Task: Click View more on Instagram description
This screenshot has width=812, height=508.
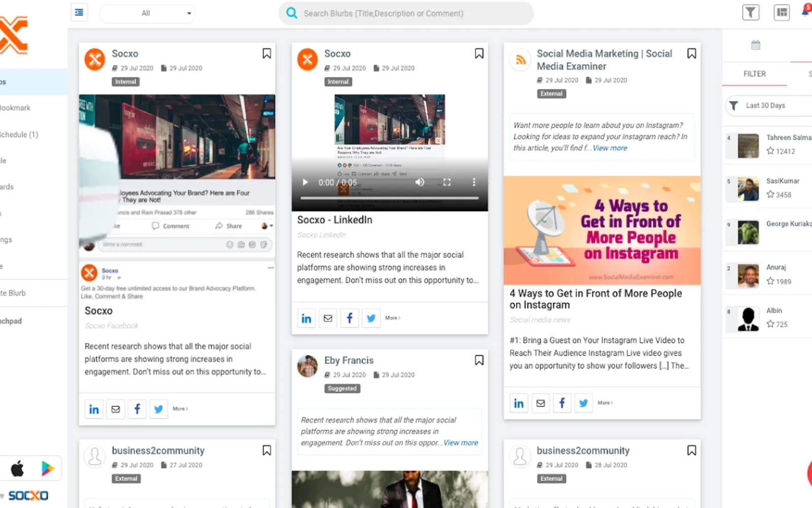Action: coord(610,148)
